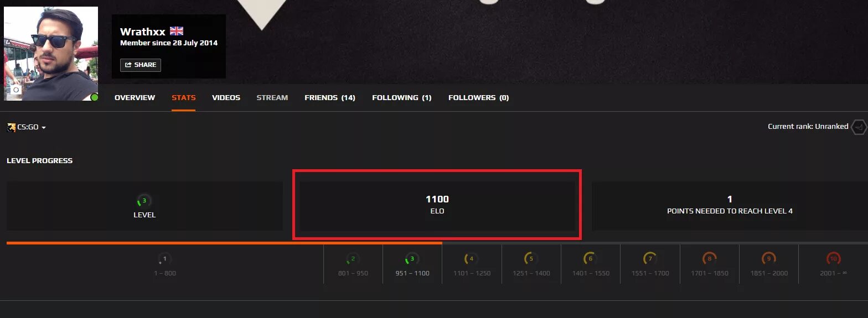Open the Videos tab
This screenshot has height=318, width=868.
pos(226,97)
